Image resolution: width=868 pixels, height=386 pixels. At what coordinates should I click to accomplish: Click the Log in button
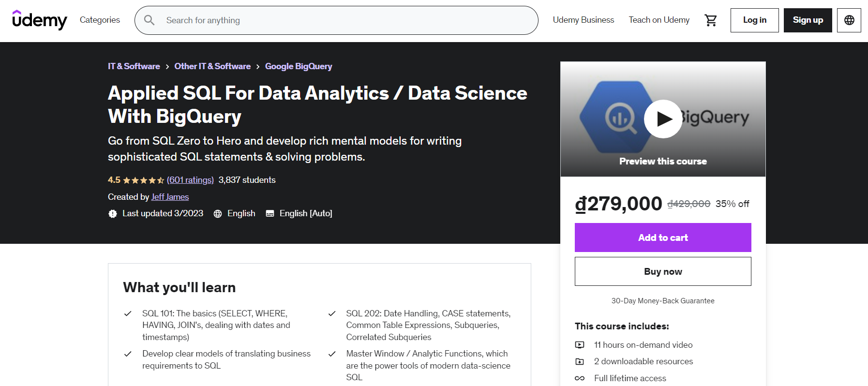[754, 20]
